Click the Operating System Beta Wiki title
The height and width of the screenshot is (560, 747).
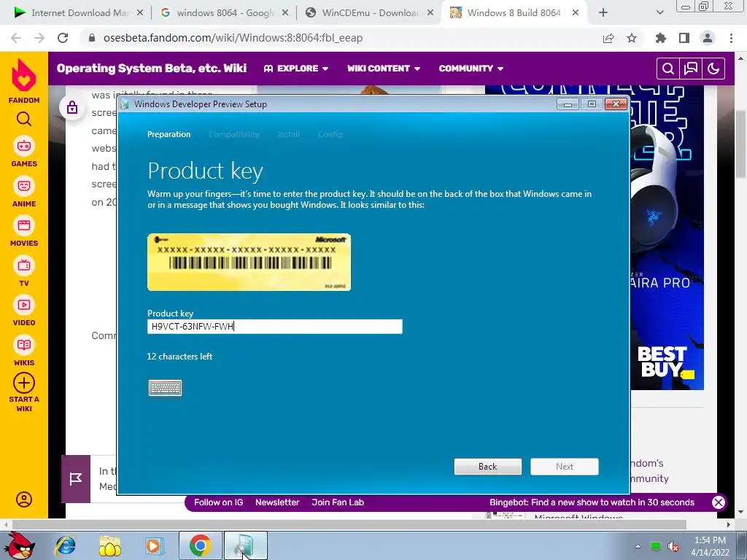click(152, 69)
